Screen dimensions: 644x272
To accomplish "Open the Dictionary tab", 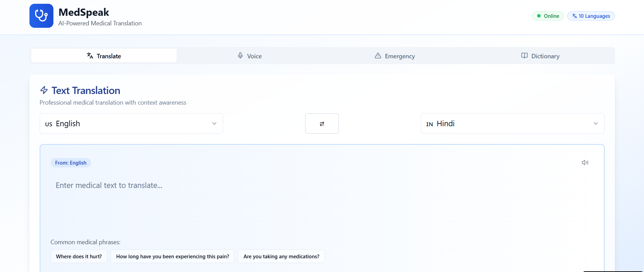I will tap(541, 56).
